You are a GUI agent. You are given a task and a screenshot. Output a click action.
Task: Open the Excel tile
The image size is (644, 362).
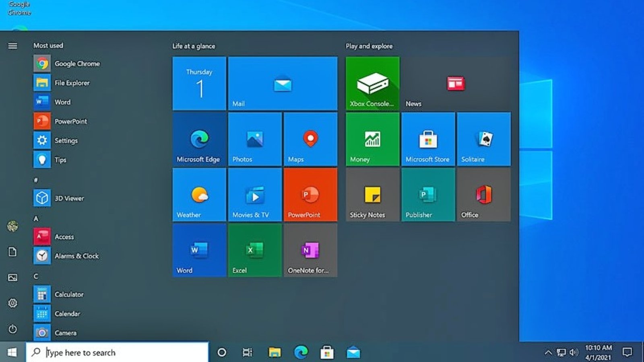click(x=254, y=250)
